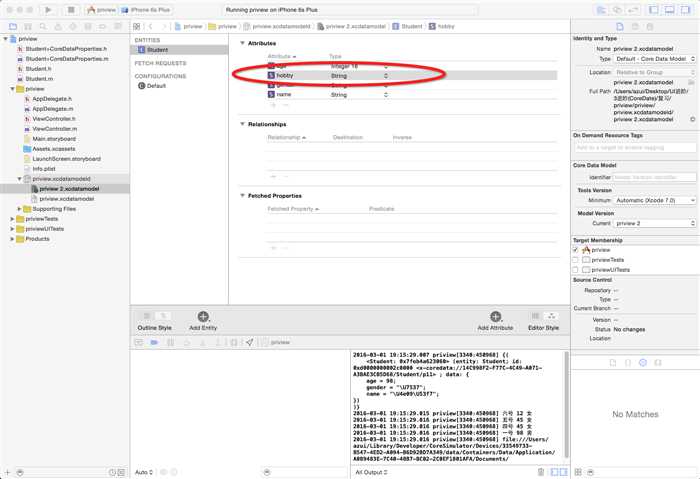Toggle the debug area visibility
The height and width of the screenshot is (479, 700).
click(669, 10)
